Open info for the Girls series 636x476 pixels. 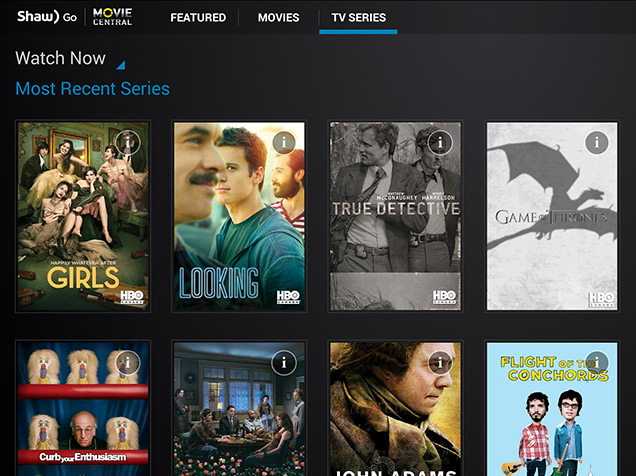coord(128,142)
